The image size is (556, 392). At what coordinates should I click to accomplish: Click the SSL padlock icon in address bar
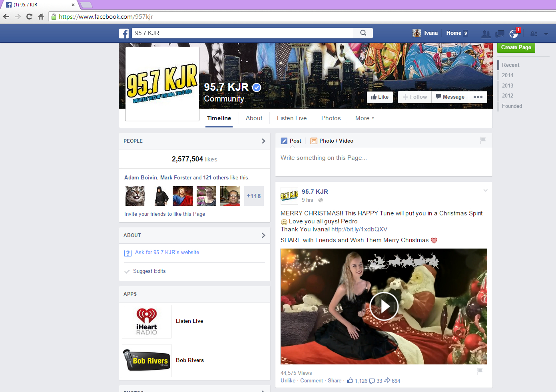click(54, 17)
